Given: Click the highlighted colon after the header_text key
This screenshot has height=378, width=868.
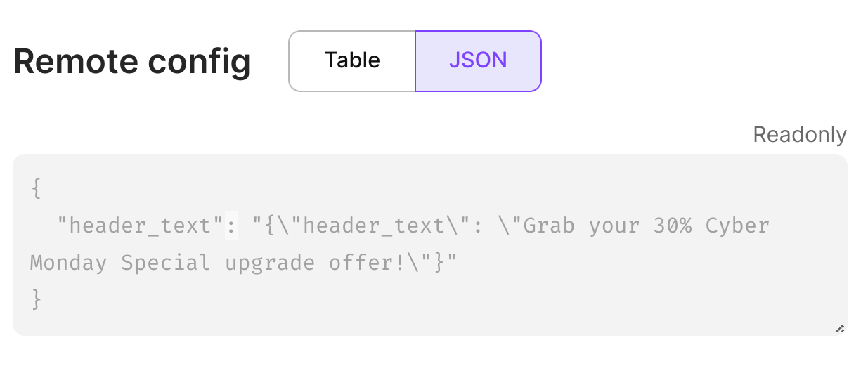Looking at the screenshot, I should (x=231, y=226).
